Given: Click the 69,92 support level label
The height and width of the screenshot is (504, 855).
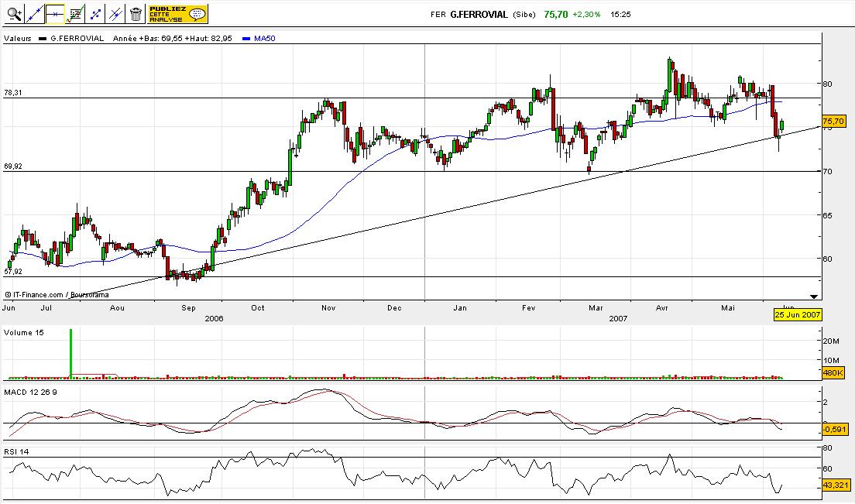Looking at the screenshot, I should click(x=13, y=166).
